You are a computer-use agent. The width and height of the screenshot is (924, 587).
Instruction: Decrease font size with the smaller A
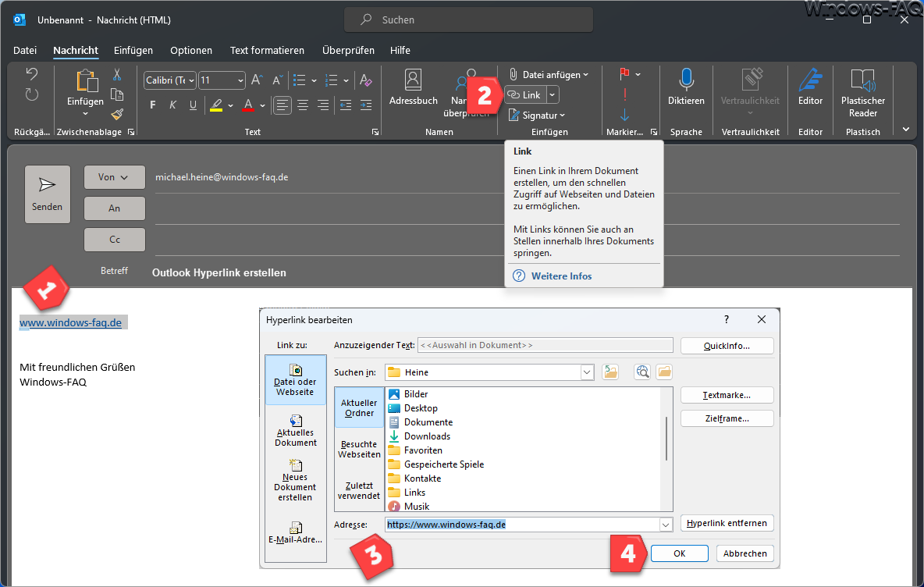click(x=277, y=80)
